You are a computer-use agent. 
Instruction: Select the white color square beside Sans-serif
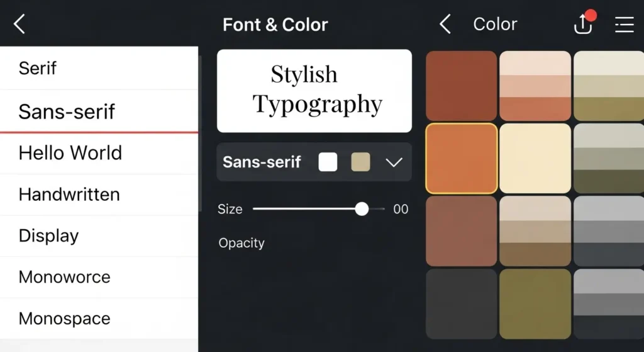click(328, 162)
